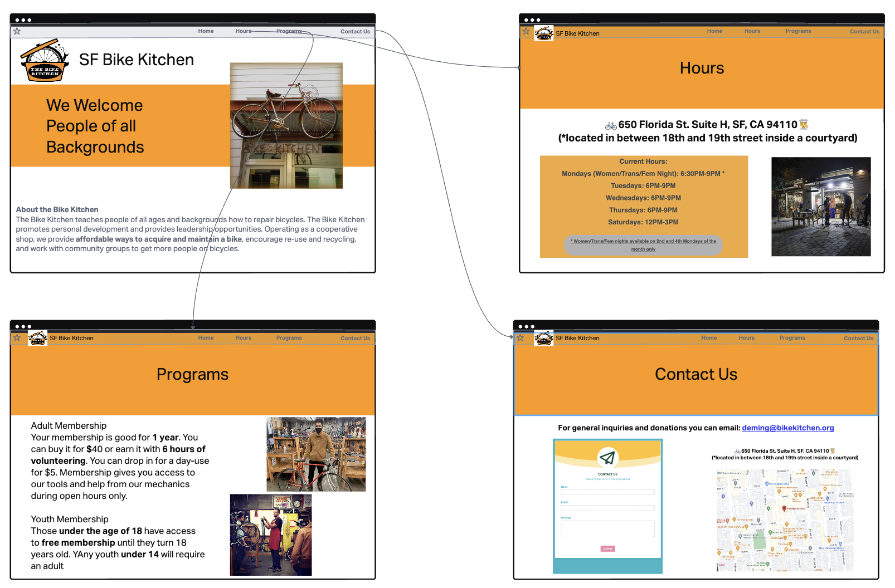Image resolution: width=895 pixels, height=588 pixels.
Task: Choose Hours in the Contact Us page navigation
Action: [x=746, y=338]
